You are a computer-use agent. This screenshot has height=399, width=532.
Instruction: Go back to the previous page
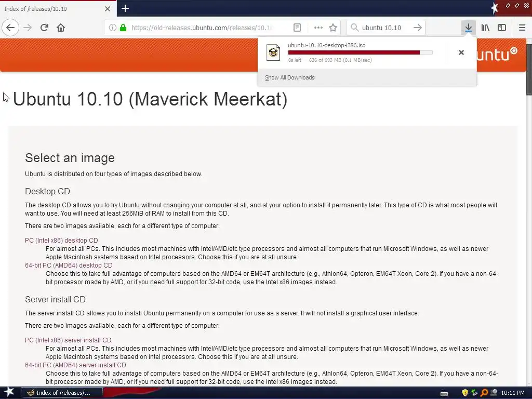(x=10, y=28)
